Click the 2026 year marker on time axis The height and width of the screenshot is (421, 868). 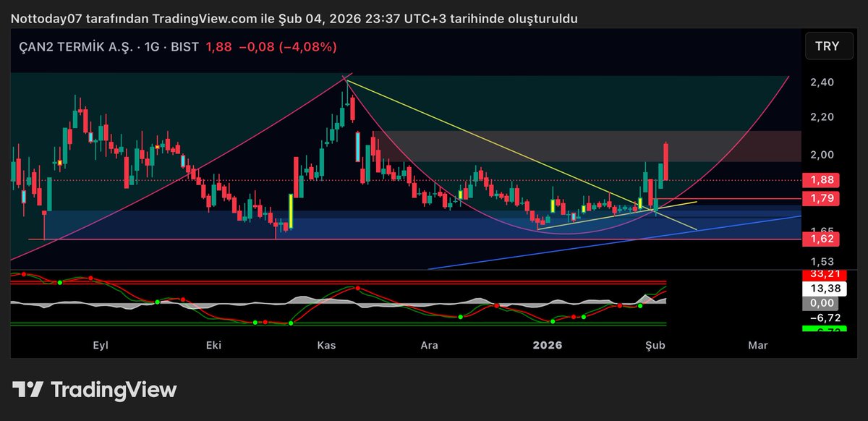(547, 346)
